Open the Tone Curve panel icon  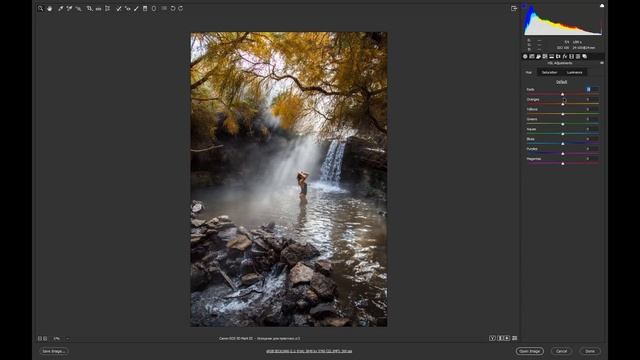pos(532,56)
